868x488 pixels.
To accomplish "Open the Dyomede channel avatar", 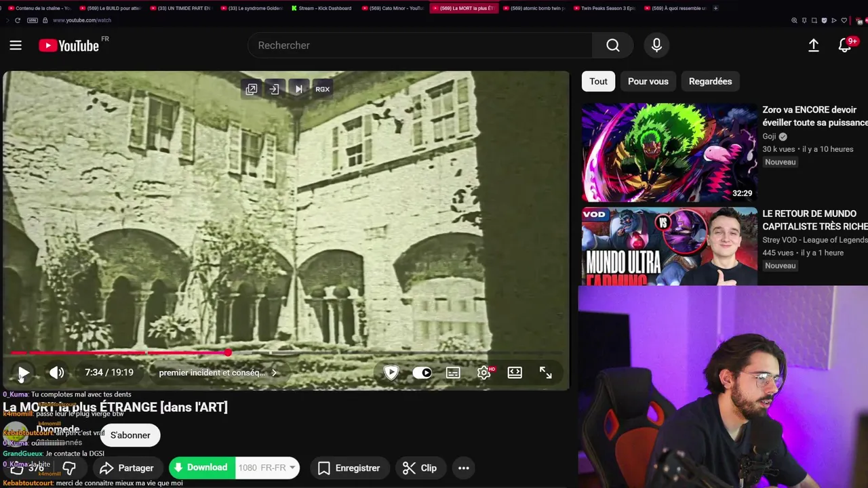I will [16, 433].
